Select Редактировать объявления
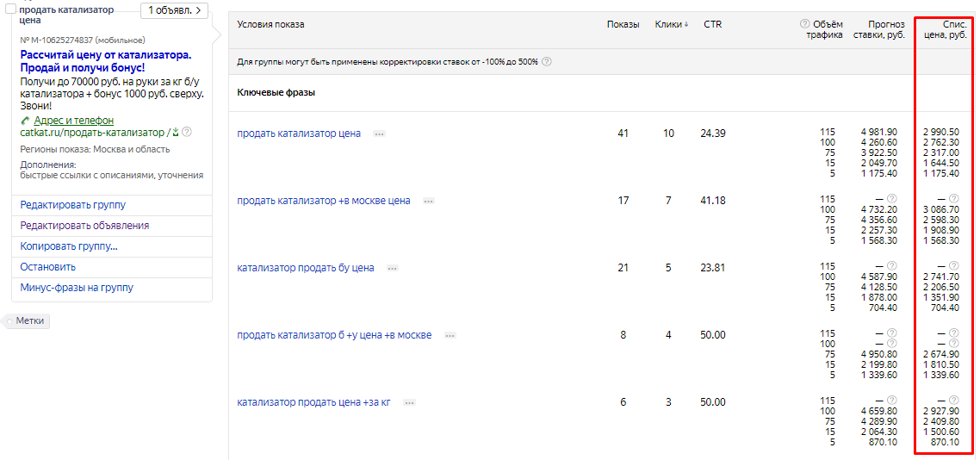 tap(84, 226)
